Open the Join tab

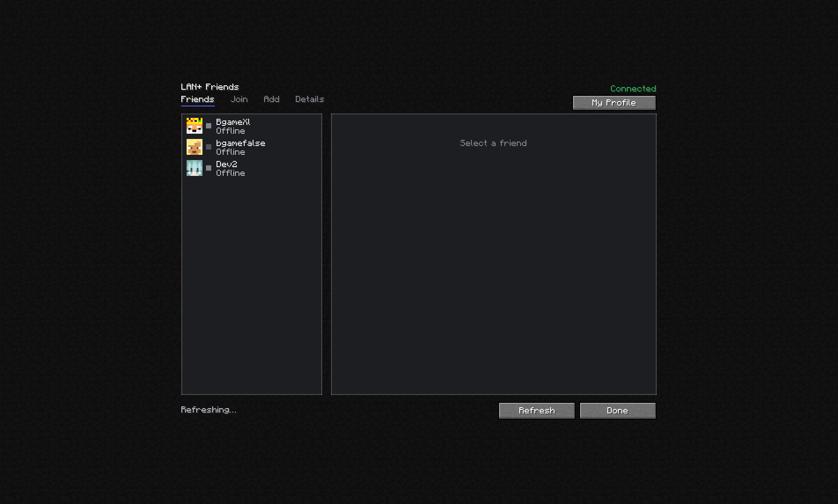[239, 99]
